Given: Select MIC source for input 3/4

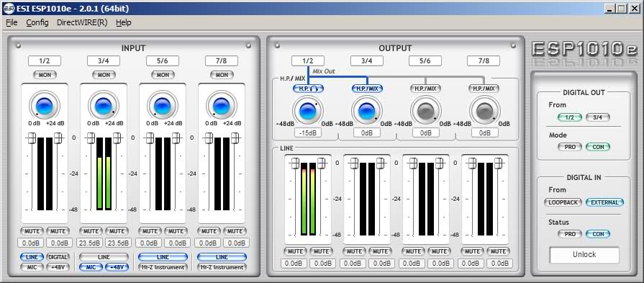Looking at the screenshot, I should pyautogui.click(x=91, y=267).
